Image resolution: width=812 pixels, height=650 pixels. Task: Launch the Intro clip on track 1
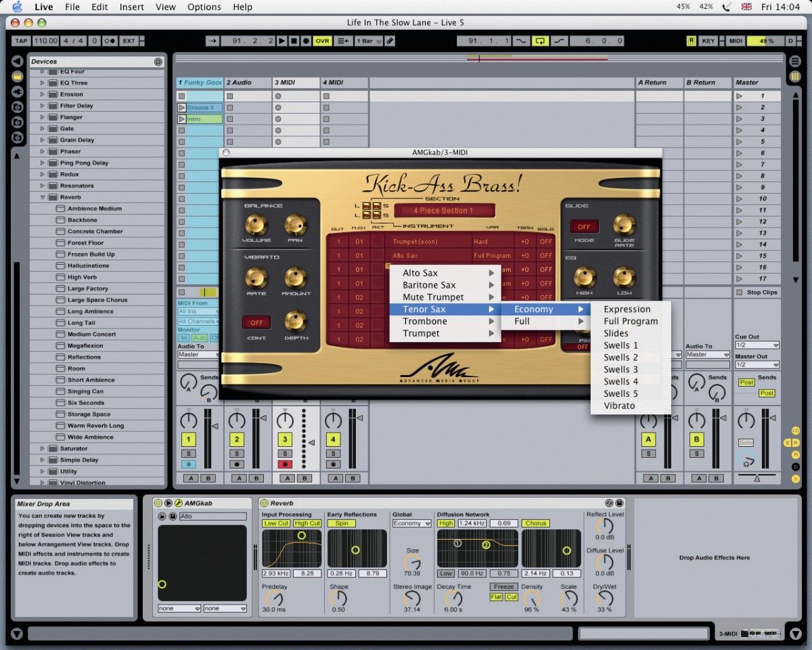click(181, 119)
